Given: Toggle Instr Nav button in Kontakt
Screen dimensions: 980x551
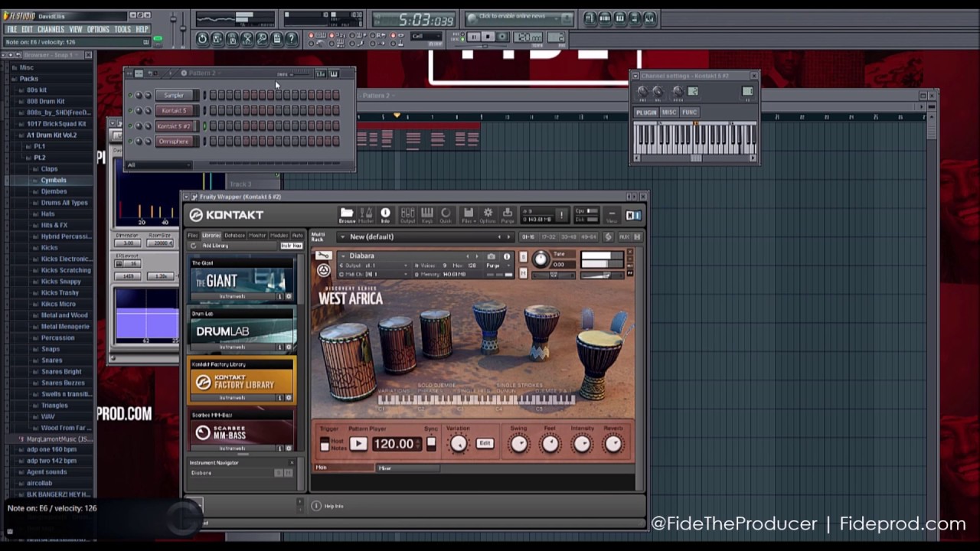Looking at the screenshot, I should [x=291, y=246].
